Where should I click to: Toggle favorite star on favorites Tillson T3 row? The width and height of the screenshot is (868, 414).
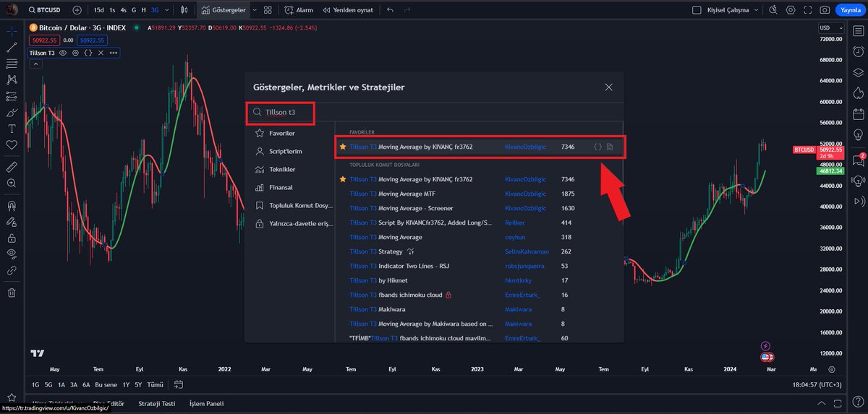click(343, 147)
